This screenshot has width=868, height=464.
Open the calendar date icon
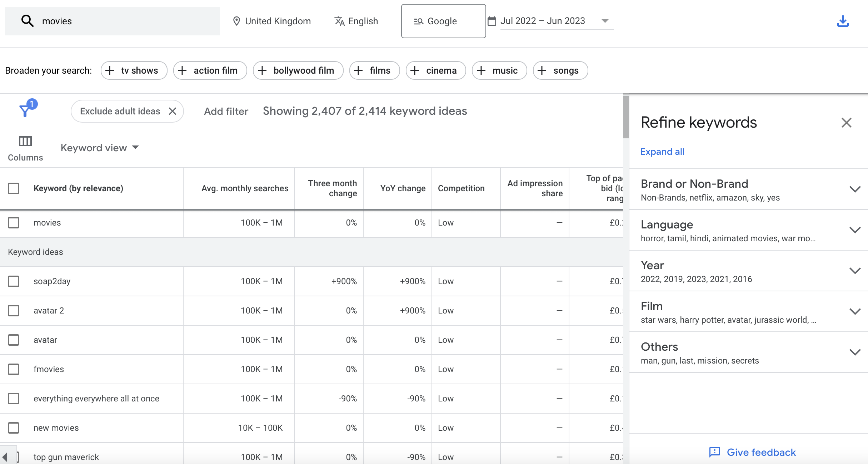[492, 21]
